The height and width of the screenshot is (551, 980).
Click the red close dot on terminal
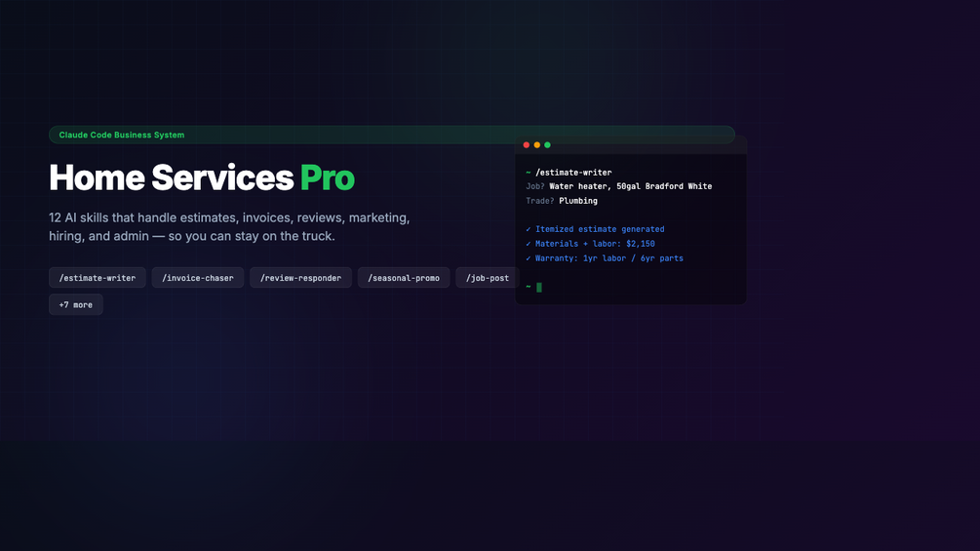pyautogui.click(x=527, y=145)
